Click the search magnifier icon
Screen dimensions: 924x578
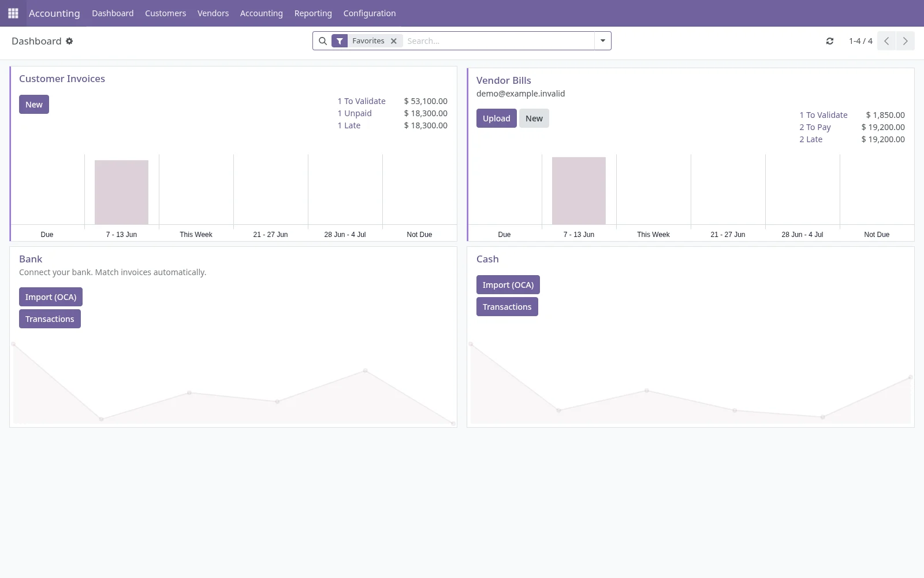click(323, 41)
